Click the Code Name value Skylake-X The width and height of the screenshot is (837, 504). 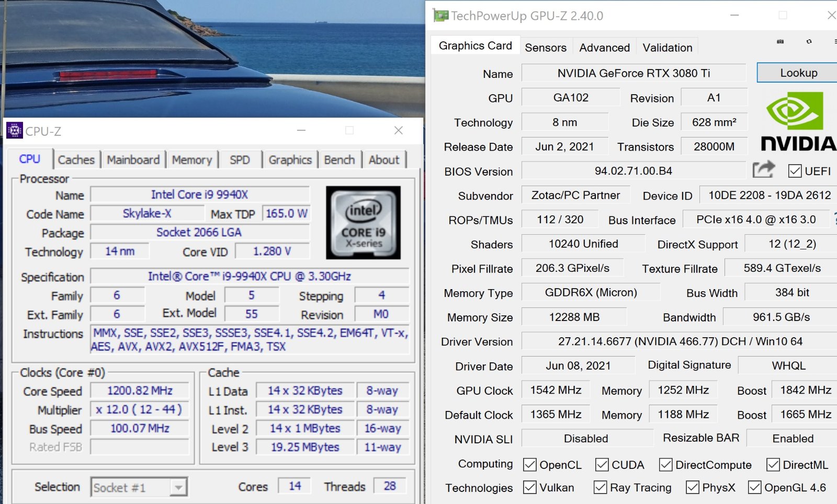pyautogui.click(x=147, y=213)
